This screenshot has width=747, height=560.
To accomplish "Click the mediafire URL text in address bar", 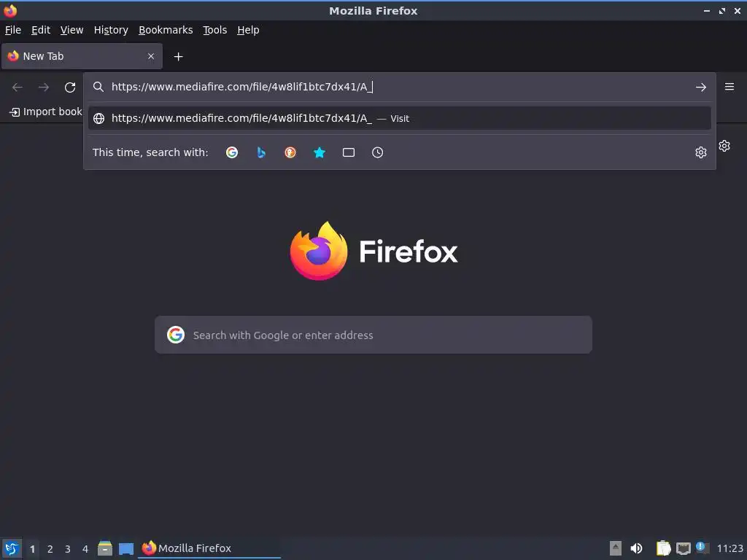I will point(241,87).
